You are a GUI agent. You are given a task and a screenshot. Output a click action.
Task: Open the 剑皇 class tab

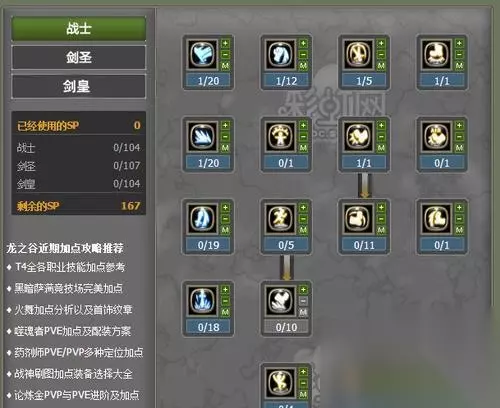(x=79, y=86)
